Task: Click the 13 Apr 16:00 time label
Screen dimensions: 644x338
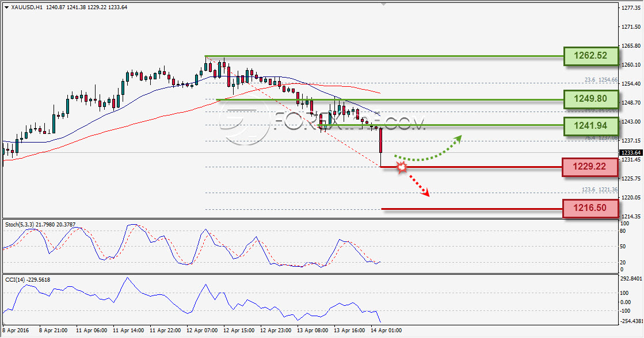Action: [349, 330]
